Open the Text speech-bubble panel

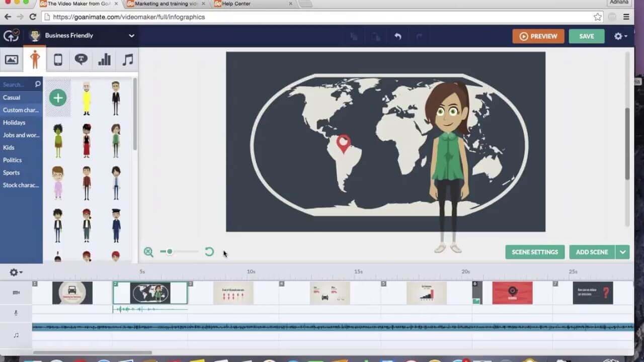(x=80, y=59)
